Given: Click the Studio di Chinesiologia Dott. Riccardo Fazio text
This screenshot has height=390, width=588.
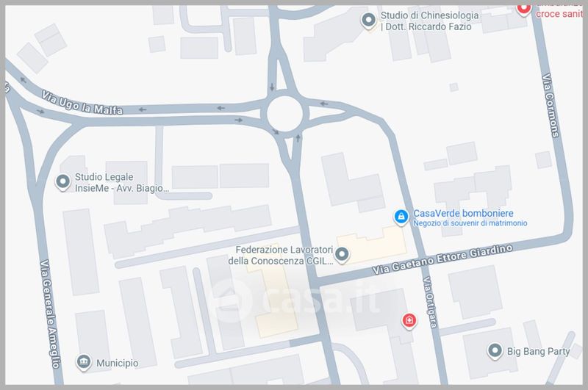Looking at the screenshot, I should click(429, 21).
